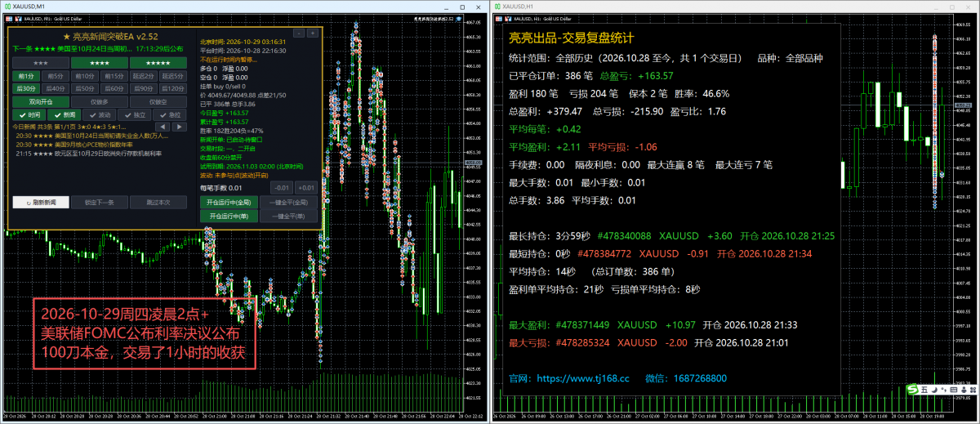The width and height of the screenshot is (980, 424).
Task: Open Sogou soft keyboard icon
Action: coord(954,390)
